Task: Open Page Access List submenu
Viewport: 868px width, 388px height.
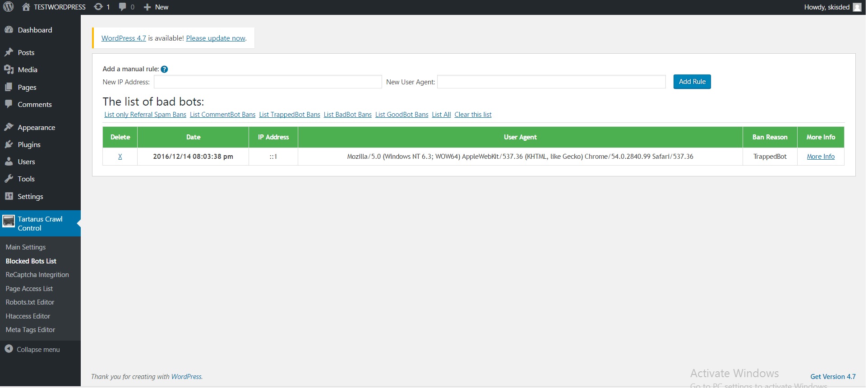Action: pos(29,289)
